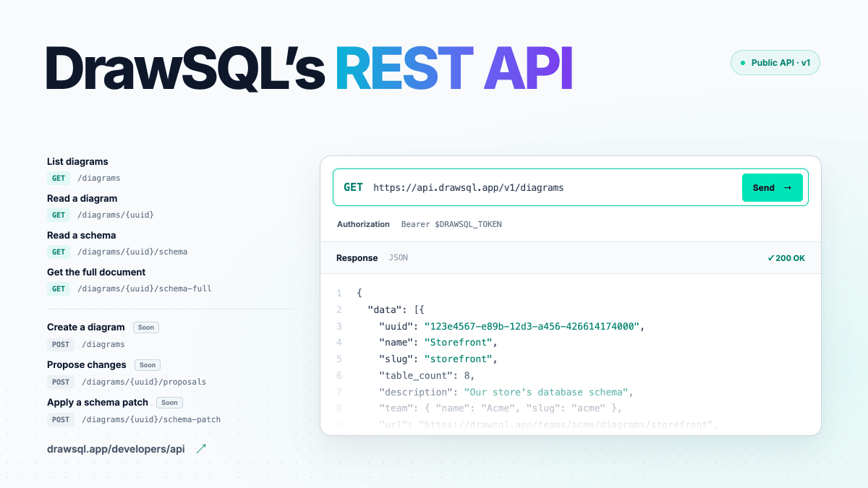Click the POST /diagrams path
This screenshot has height=488, width=868.
pyautogui.click(x=103, y=345)
